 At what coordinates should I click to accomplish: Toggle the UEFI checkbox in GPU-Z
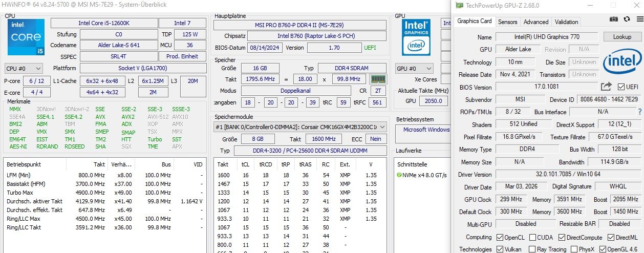621,87
